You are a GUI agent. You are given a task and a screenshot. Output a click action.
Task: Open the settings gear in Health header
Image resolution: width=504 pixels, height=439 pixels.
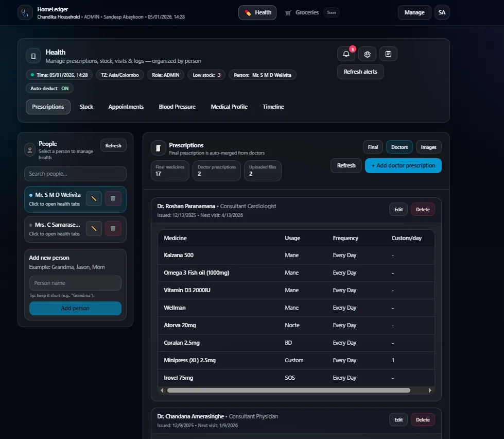pyautogui.click(x=367, y=54)
